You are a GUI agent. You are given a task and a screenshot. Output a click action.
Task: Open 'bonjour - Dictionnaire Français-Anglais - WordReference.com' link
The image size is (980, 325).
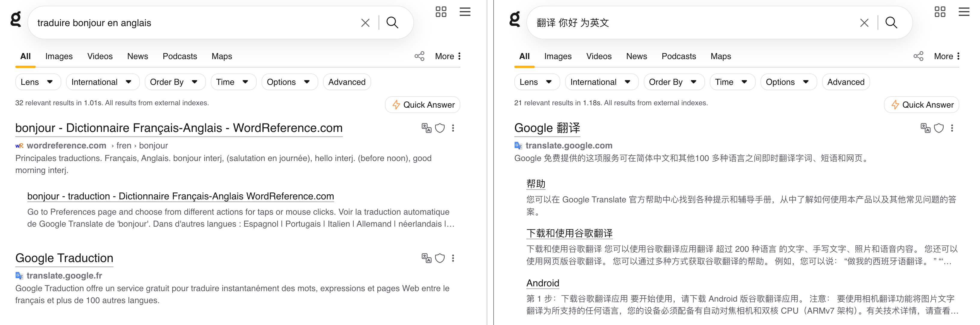(179, 128)
